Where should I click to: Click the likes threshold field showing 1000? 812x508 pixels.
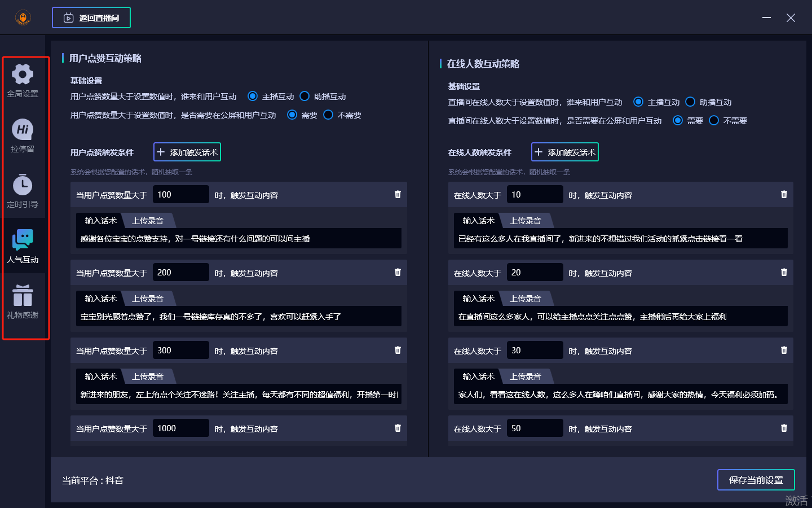pyautogui.click(x=180, y=428)
